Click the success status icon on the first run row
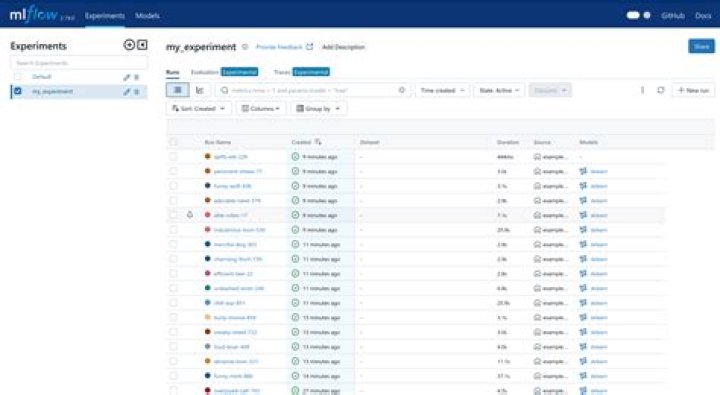This screenshot has height=395, width=720. coord(295,157)
